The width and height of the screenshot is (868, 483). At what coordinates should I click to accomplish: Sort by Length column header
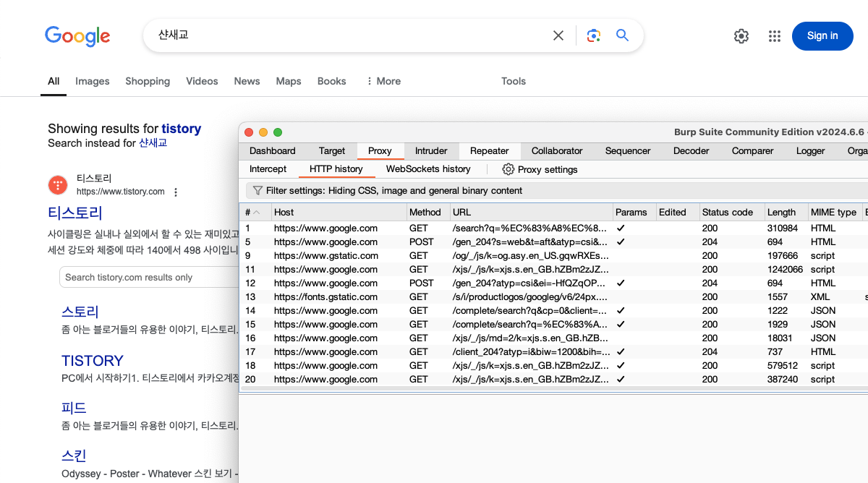pos(786,212)
